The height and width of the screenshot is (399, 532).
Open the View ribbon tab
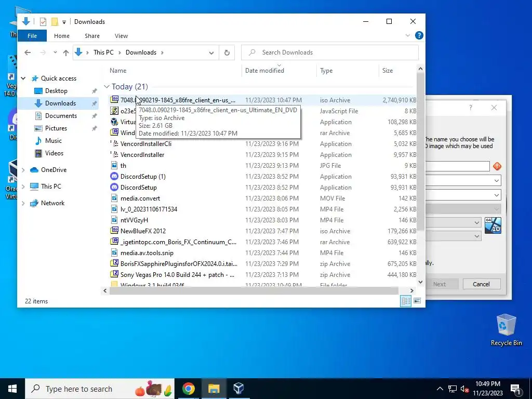[x=121, y=36]
